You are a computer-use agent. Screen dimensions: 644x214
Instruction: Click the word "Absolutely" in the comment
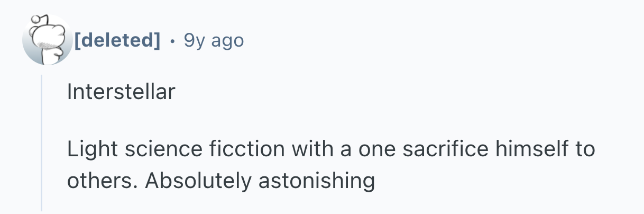click(198, 181)
